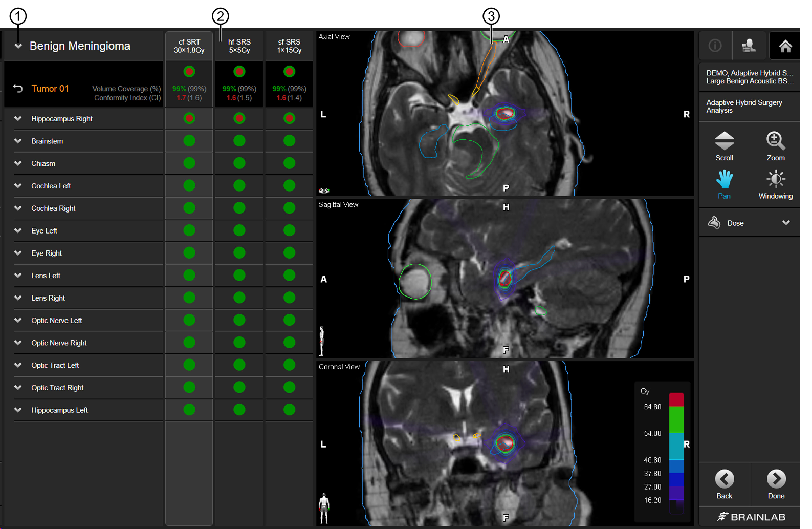This screenshot has width=812, height=529.
Task: Select the cf-SRT 30×1.8Gy column header
Action: (x=189, y=46)
